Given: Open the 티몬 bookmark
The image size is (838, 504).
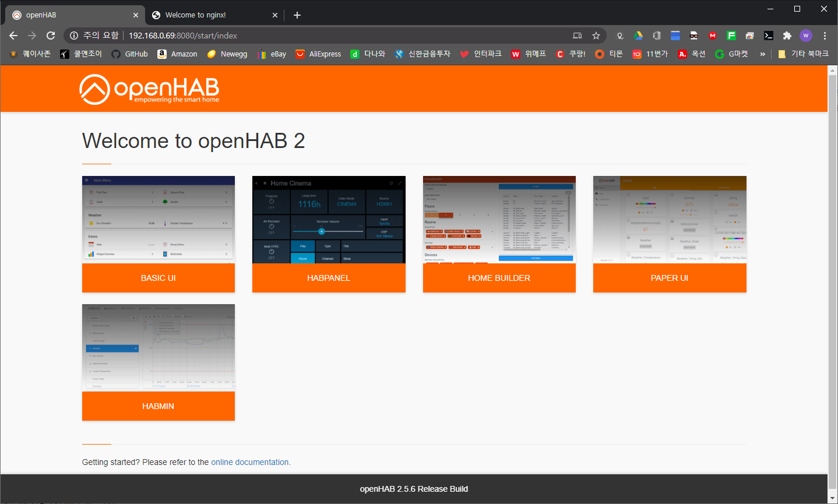Looking at the screenshot, I should point(609,54).
